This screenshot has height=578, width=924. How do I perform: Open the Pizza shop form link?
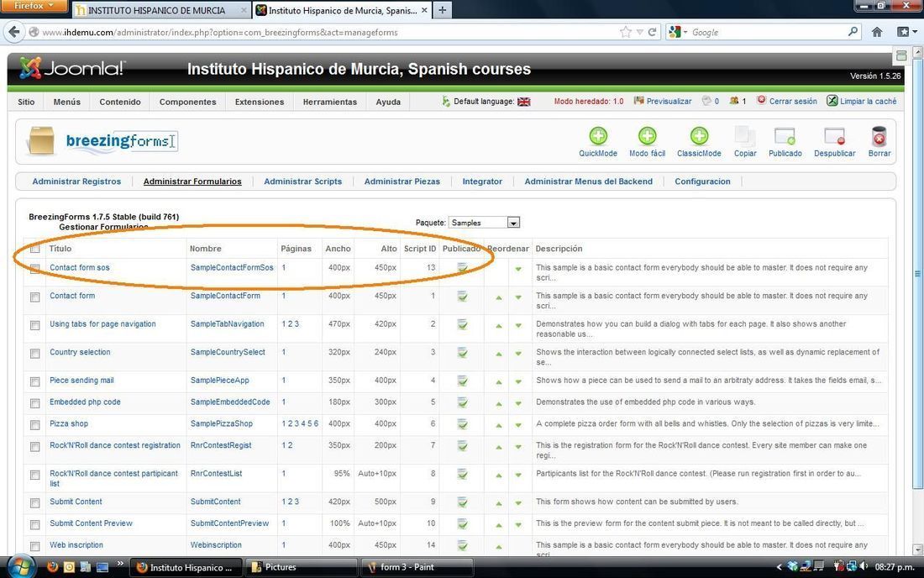(69, 423)
